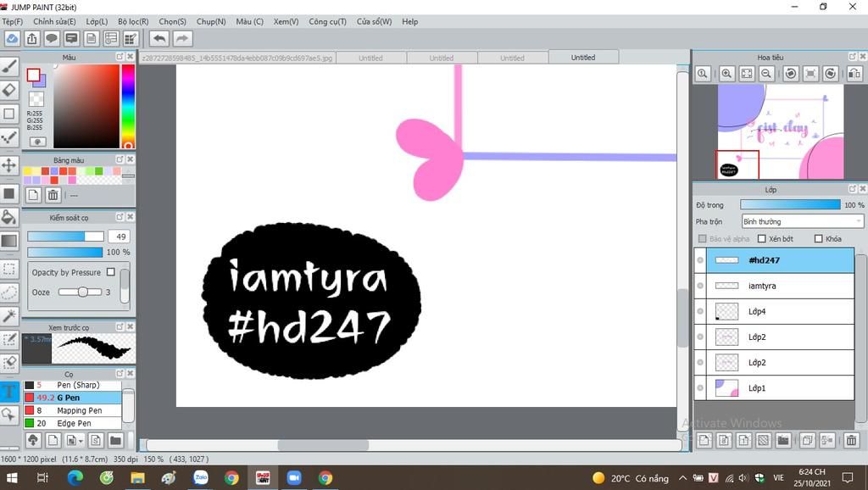
Task: Delete the selected palette color
Action: point(53,195)
